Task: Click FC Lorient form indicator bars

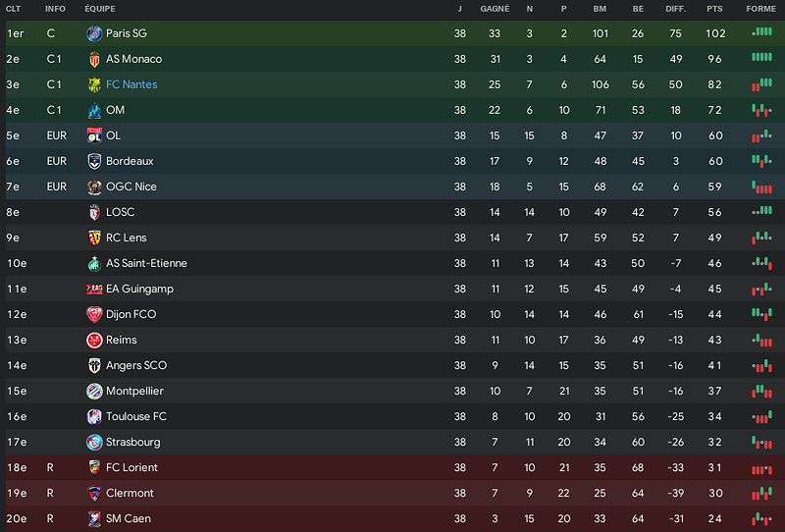Action: pyautogui.click(x=761, y=470)
